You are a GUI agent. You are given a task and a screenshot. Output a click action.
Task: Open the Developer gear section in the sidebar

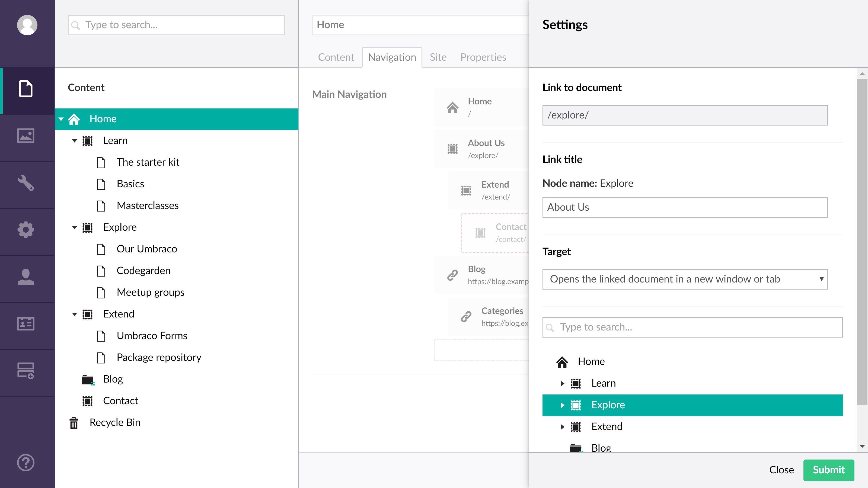25,230
